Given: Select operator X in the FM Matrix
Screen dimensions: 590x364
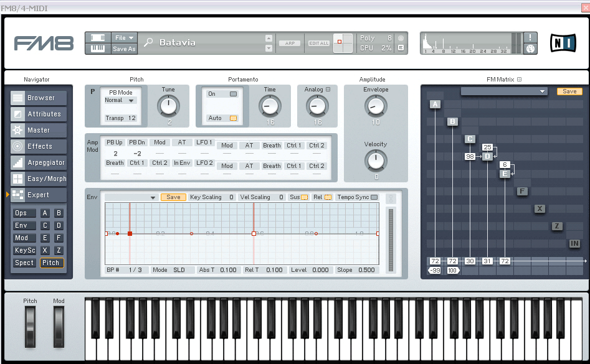Looking at the screenshot, I should point(540,208).
